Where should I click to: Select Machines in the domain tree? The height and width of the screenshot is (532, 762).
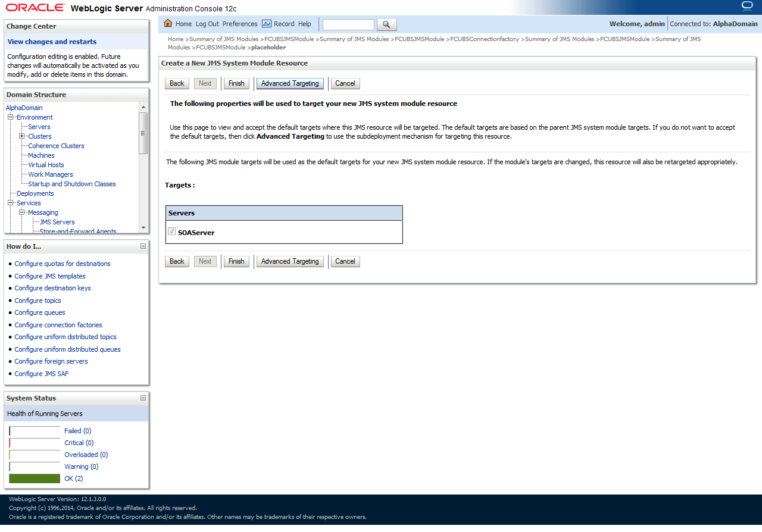pyautogui.click(x=41, y=155)
